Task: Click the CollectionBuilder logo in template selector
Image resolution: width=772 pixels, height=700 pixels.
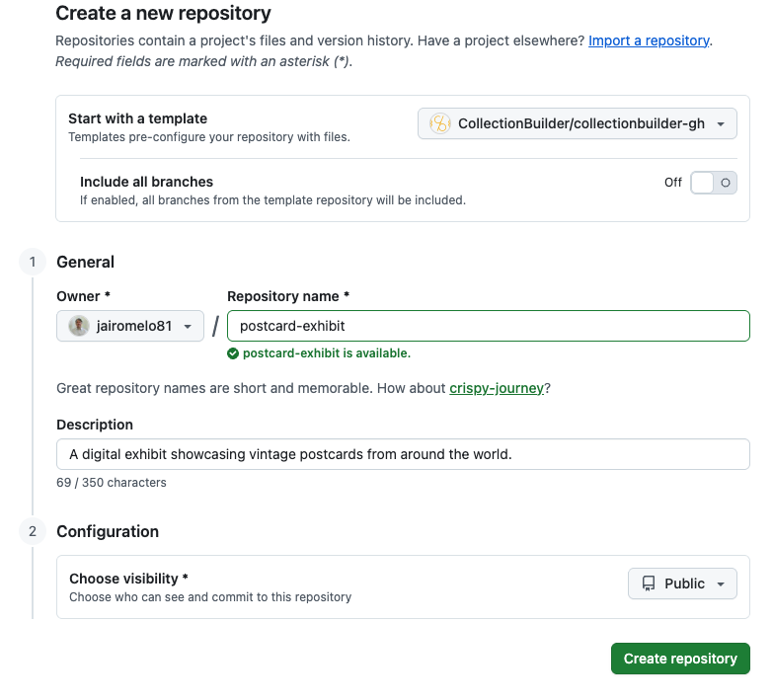Action: tap(439, 123)
